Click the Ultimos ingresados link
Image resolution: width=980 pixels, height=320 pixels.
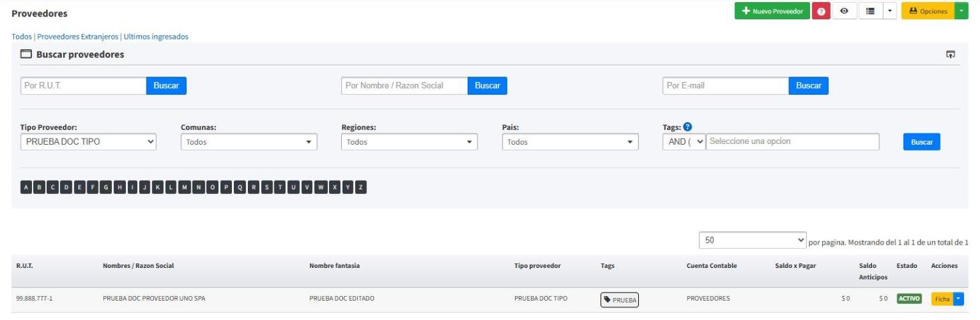[x=156, y=37]
